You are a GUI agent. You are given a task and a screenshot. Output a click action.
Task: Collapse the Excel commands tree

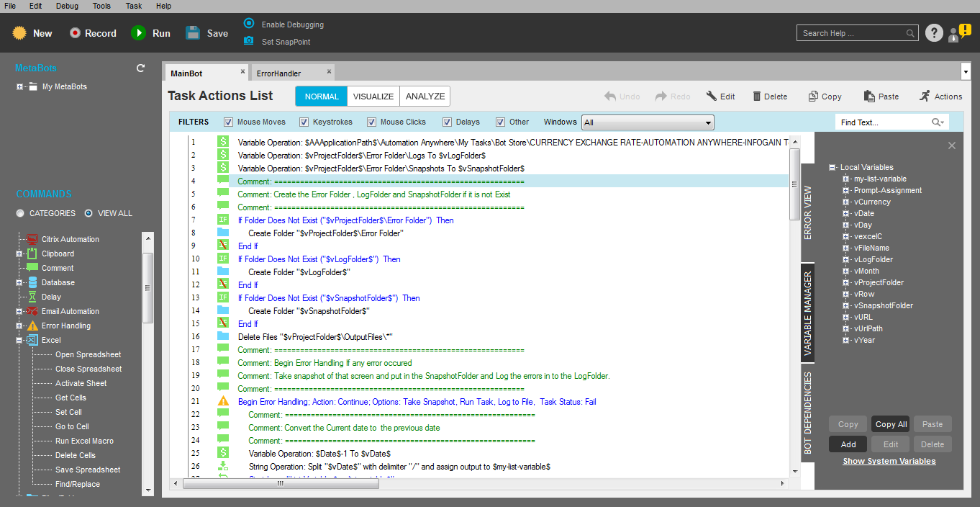[19, 340]
